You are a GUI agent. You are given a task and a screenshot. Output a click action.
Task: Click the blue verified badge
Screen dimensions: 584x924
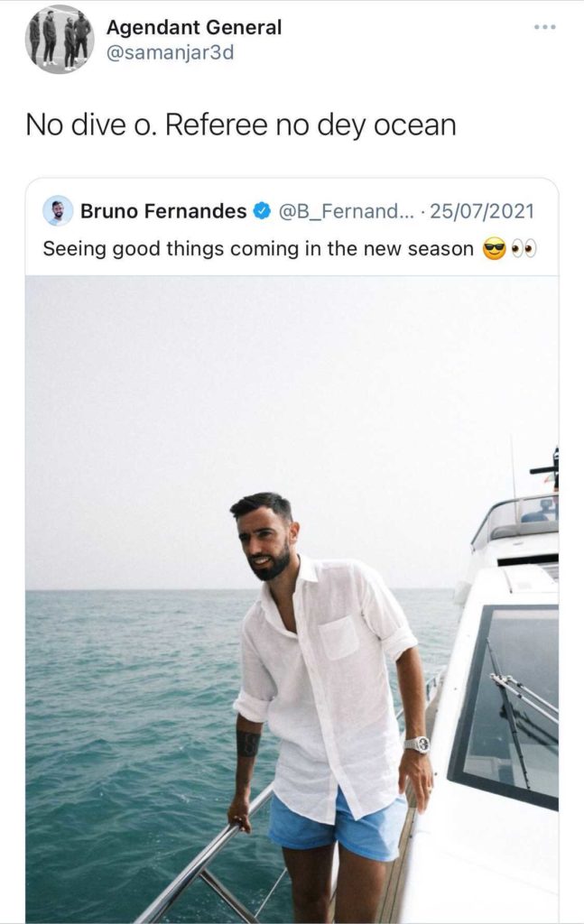(262, 211)
